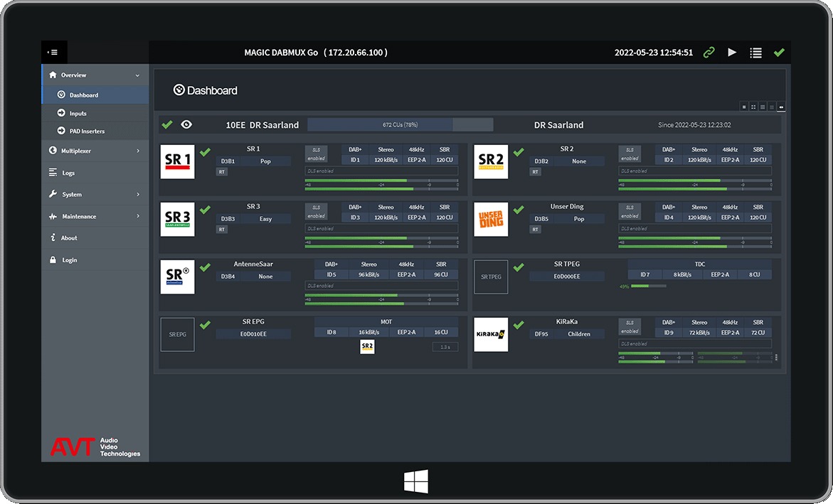This screenshot has height=504, width=833.
Task: Click the green link connection icon
Action: (x=709, y=53)
